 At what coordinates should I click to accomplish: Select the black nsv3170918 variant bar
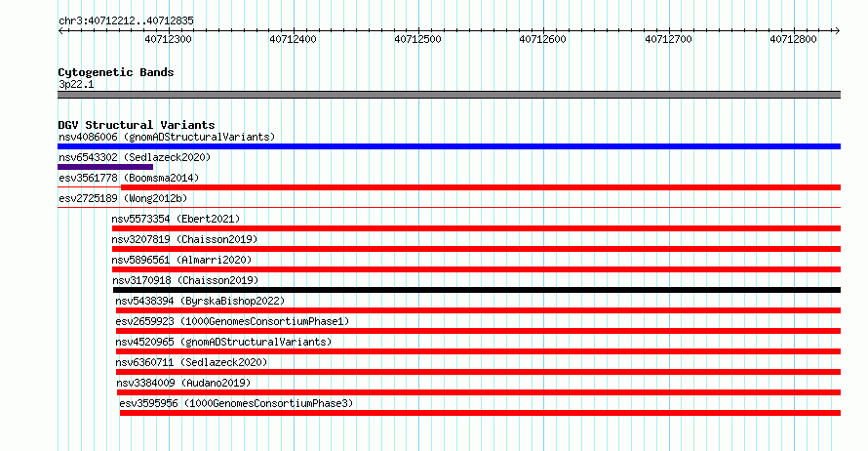(x=477, y=290)
